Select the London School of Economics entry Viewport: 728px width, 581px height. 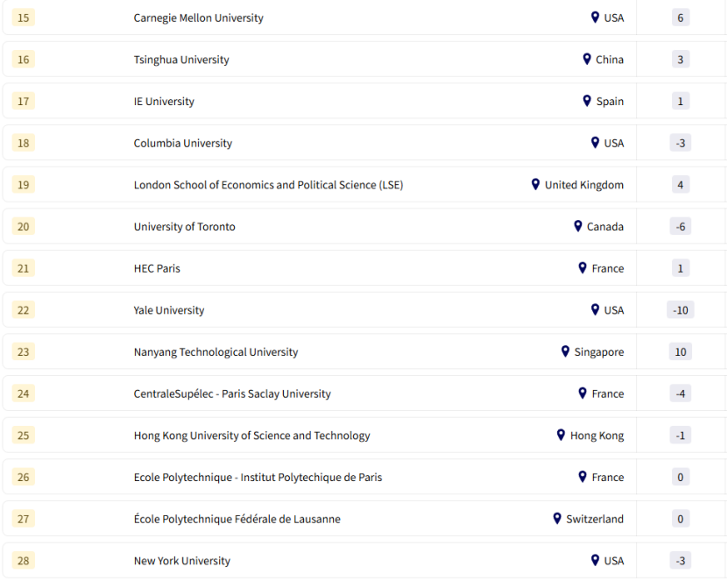268,185
